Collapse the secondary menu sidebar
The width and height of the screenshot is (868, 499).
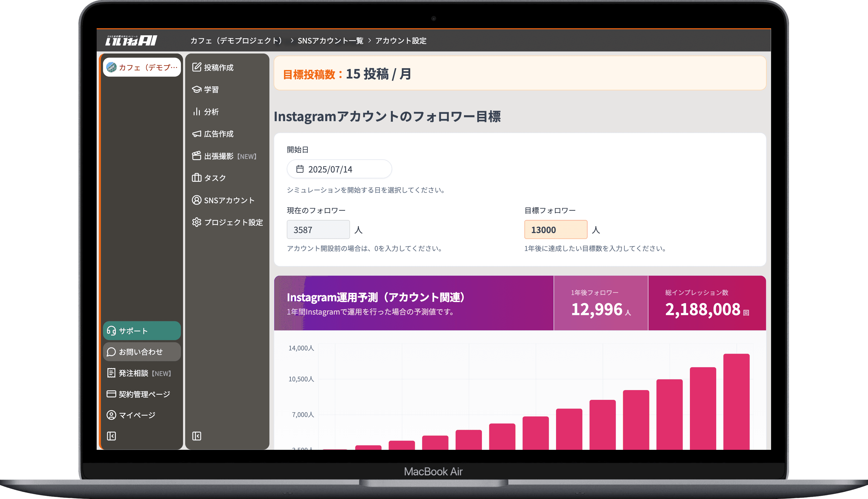coord(197,436)
